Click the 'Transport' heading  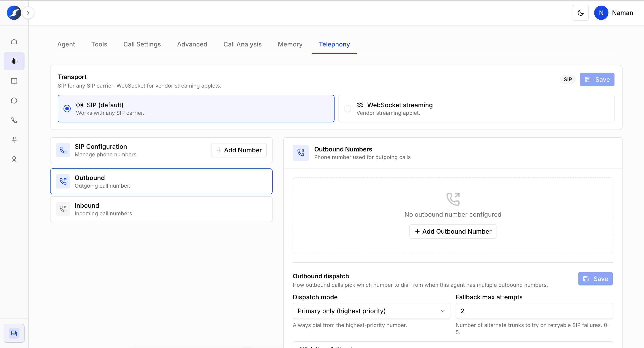tap(72, 77)
